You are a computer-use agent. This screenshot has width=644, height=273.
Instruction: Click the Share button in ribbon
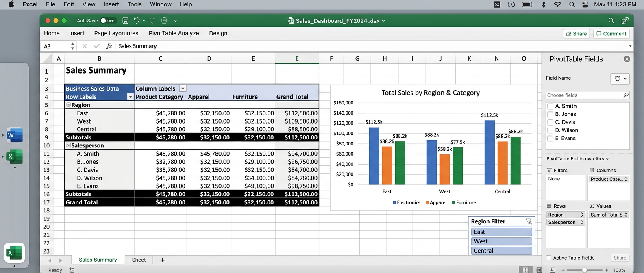click(577, 34)
